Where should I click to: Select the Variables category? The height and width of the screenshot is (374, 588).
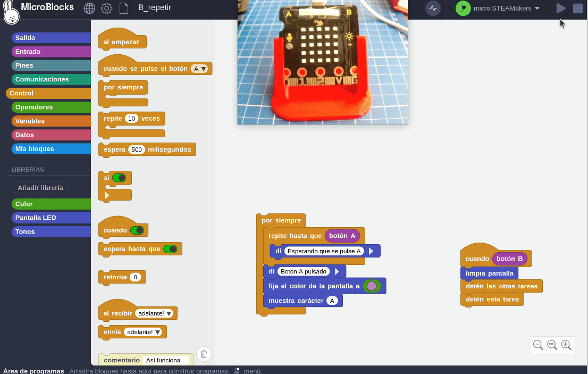coord(51,121)
